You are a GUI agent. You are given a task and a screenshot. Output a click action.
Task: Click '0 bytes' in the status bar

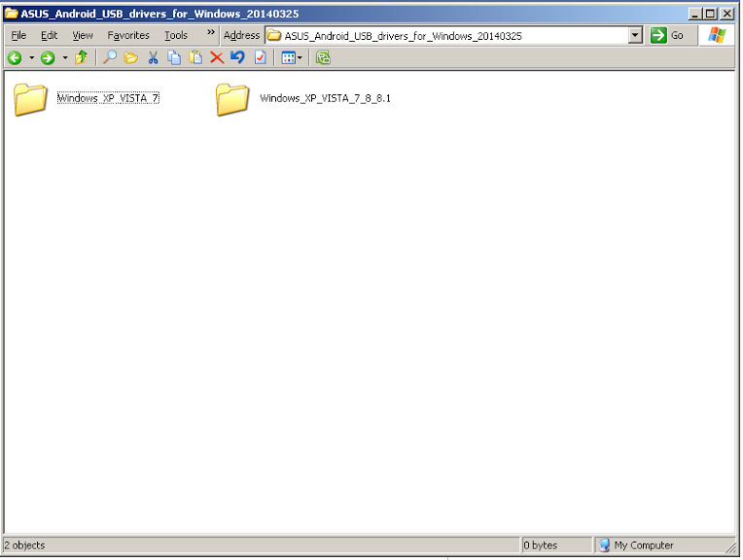(x=540, y=545)
